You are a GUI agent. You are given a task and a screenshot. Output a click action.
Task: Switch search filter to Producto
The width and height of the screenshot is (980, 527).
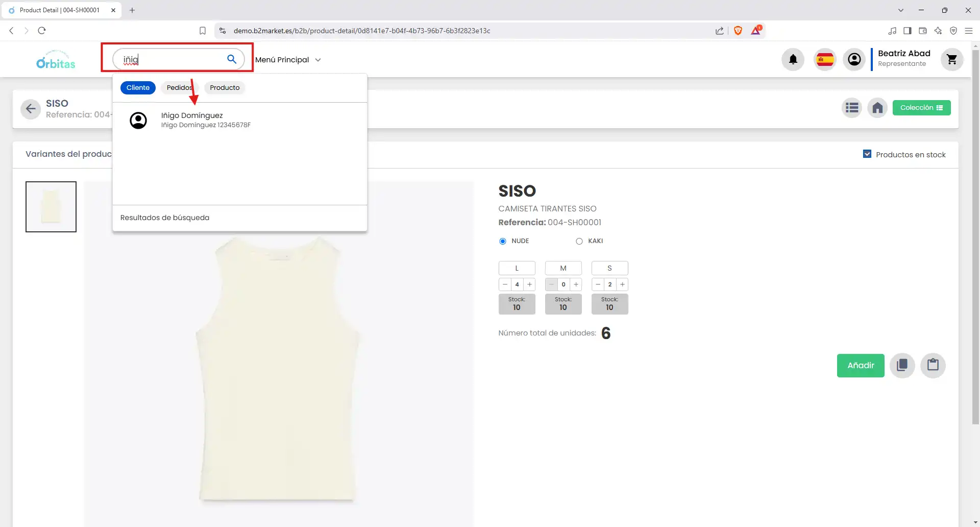point(224,87)
